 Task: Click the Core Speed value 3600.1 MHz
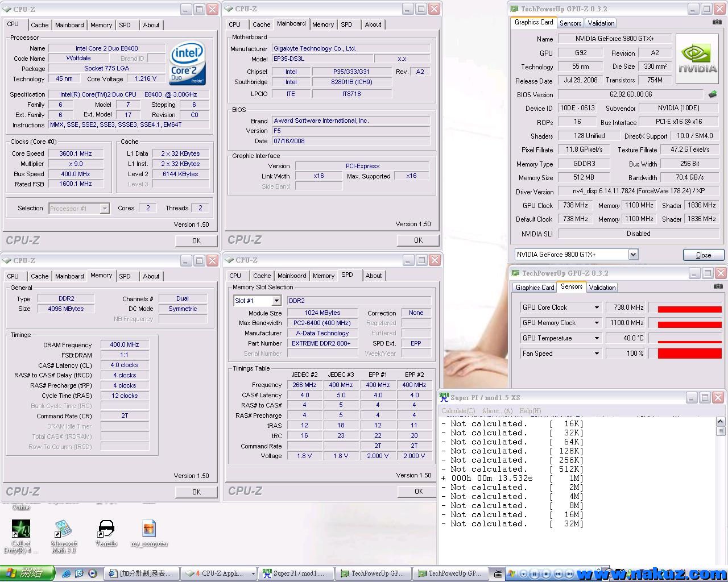(76, 153)
